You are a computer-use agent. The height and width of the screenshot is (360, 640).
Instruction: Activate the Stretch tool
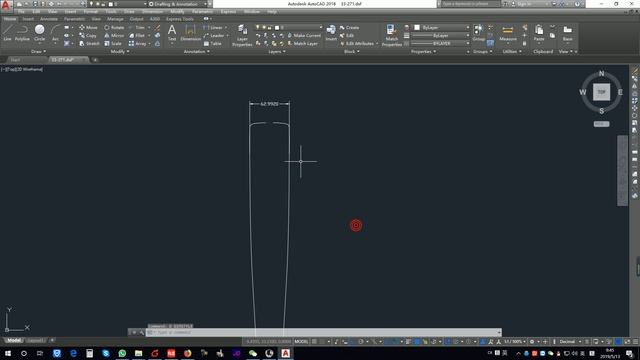click(x=89, y=43)
